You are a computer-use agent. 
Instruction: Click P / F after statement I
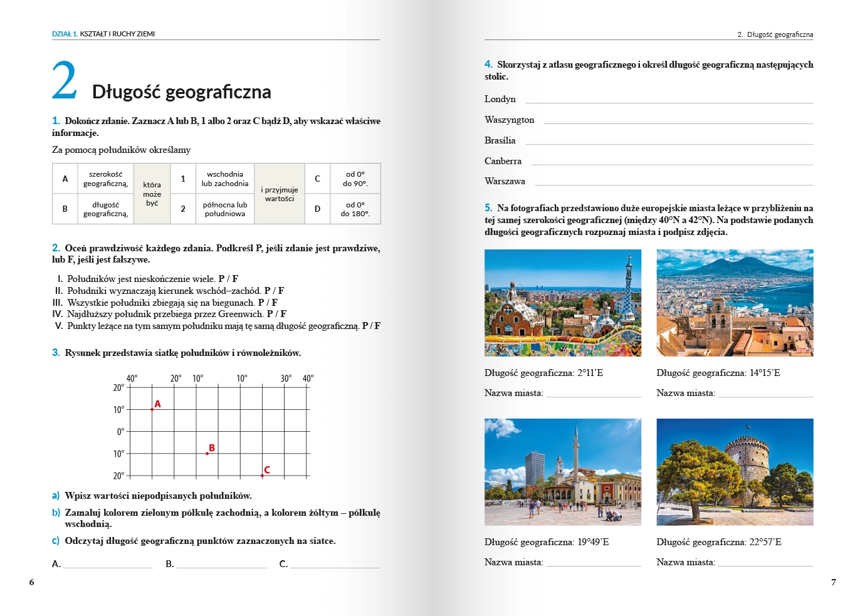point(228,279)
